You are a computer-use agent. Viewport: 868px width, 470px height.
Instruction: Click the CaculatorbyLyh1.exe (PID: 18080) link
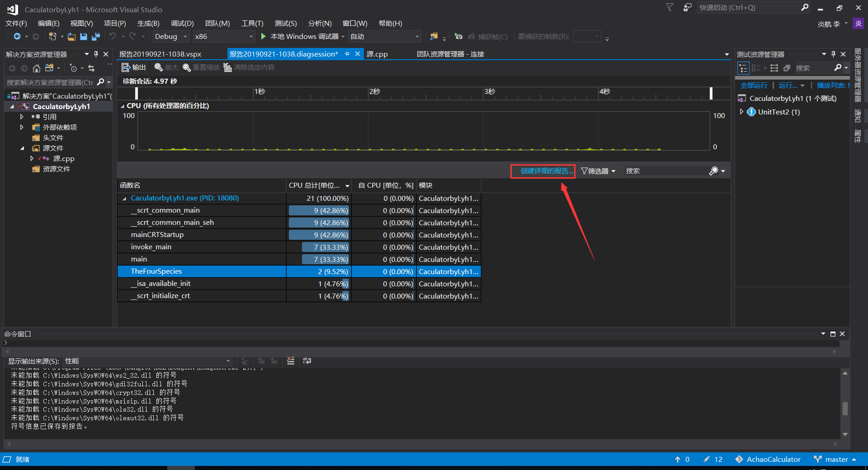click(x=184, y=198)
